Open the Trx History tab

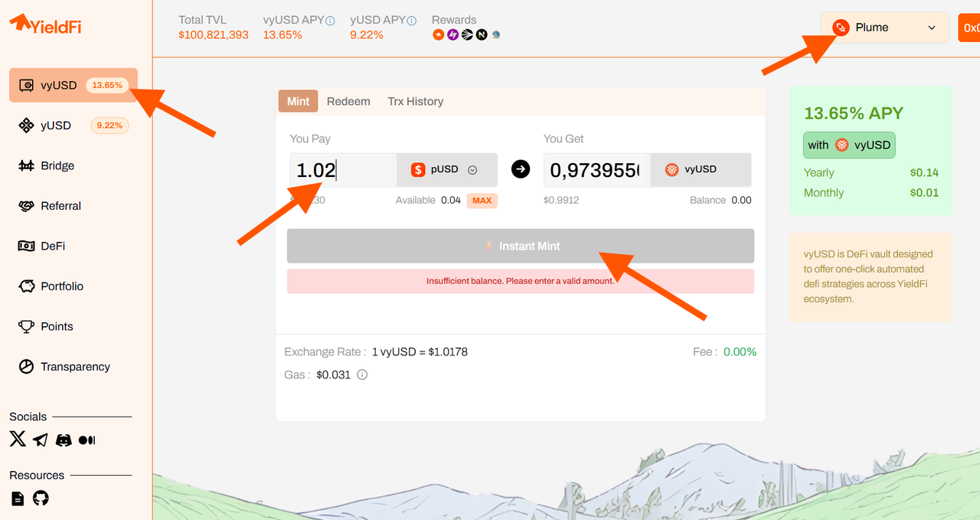coord(416,101)
